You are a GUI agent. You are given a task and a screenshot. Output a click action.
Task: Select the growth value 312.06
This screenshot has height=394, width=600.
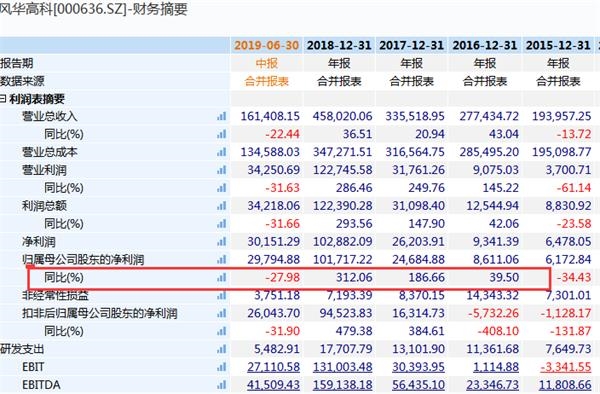tap(354, 278)
